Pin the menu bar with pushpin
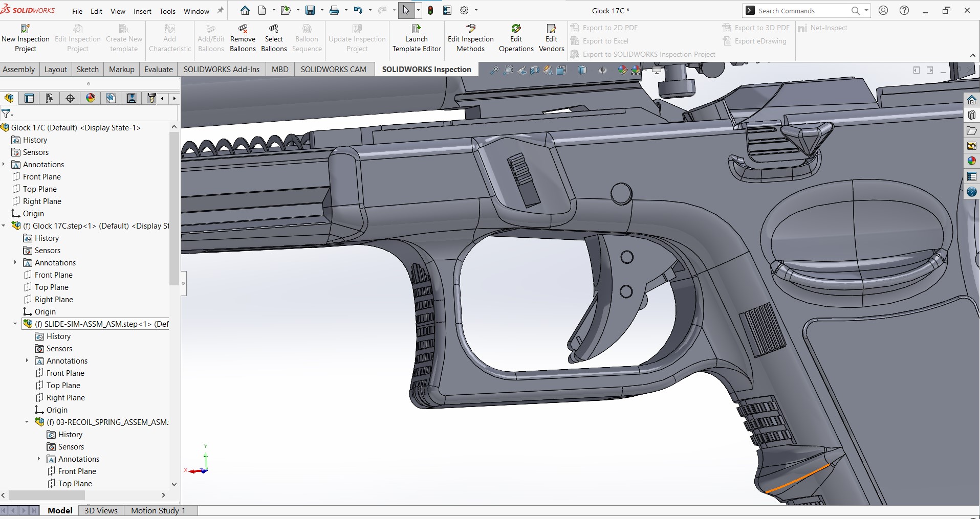 click(x=221, y=10)
